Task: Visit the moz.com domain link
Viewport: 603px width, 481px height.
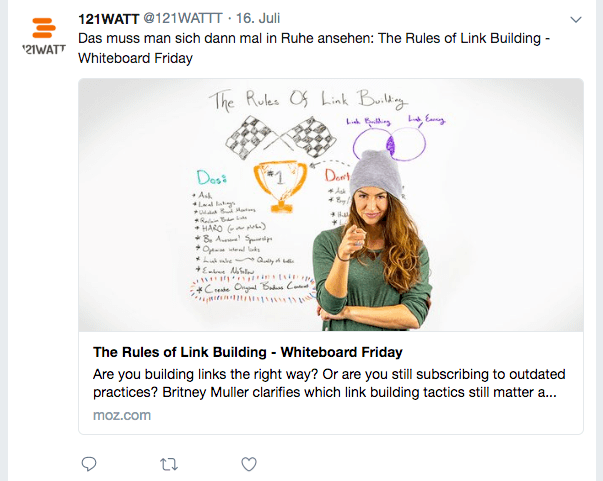Action: coord(122,415)
